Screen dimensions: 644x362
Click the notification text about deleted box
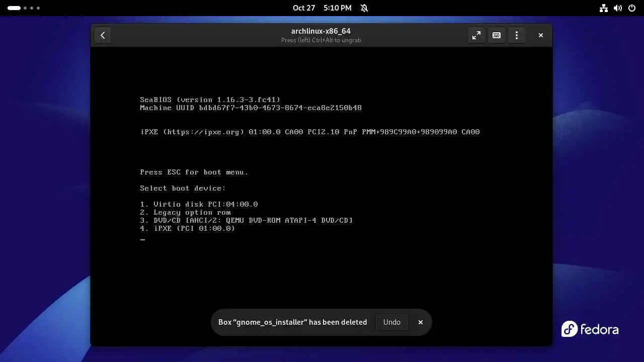[293, 322]
